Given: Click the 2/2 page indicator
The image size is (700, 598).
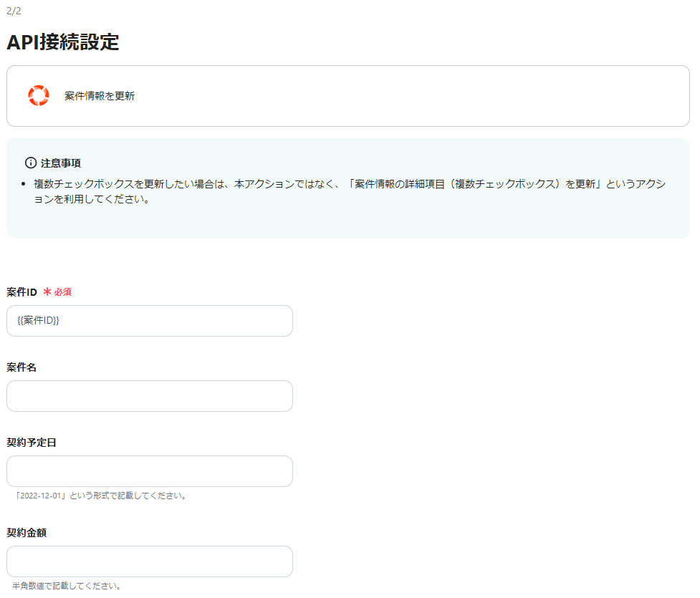Looking at the screenshot, I should (x=14, y=11).
